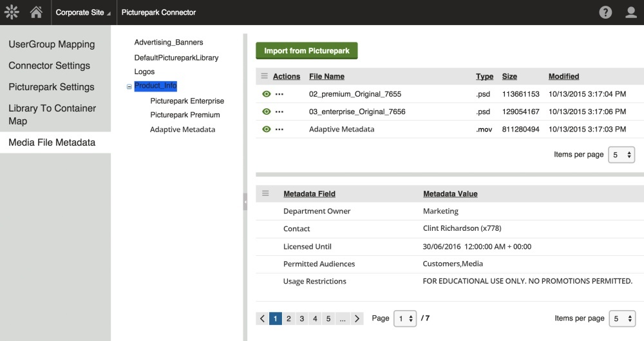This screenshot has width=644, height=341.
Task: Select the Adaptive Metadata tree item
Action: tap(182, 130)
